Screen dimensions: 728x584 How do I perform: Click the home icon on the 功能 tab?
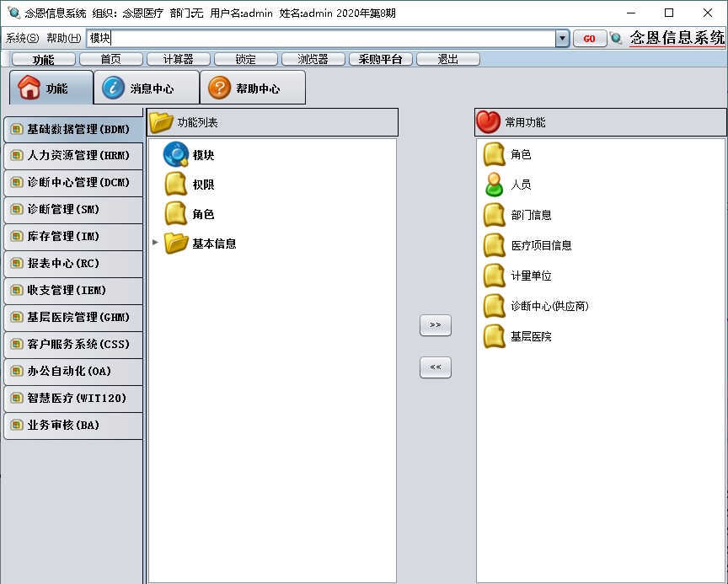pyautogui.click(x=25, y=87)
